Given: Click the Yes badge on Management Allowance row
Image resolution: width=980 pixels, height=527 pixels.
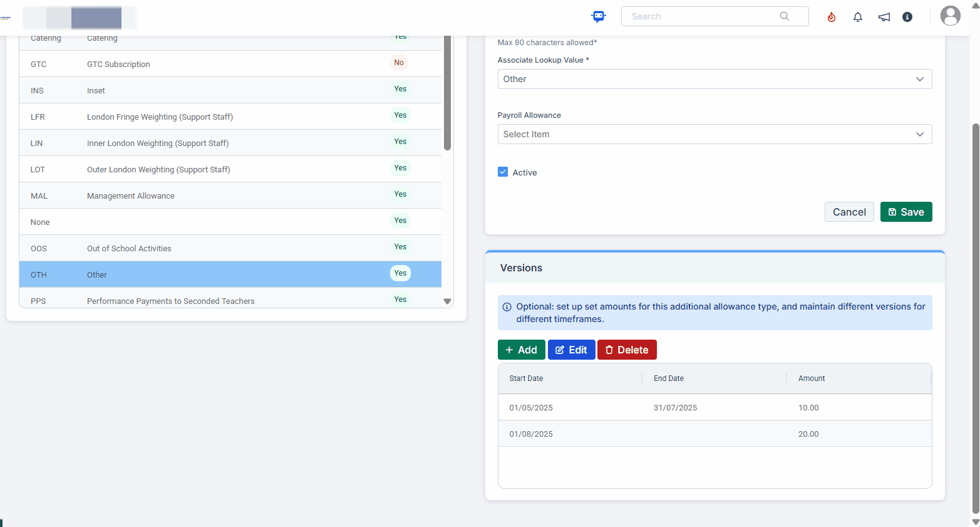Looking at the screenshot, I should (400, 194).
